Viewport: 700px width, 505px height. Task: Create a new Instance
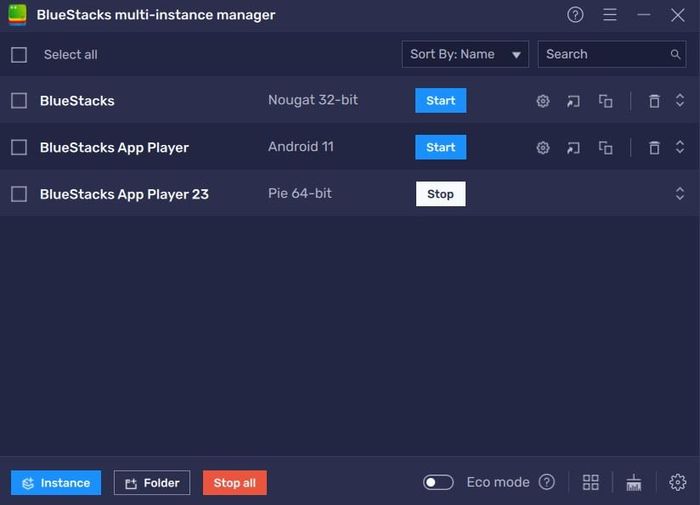coord(56,483)
